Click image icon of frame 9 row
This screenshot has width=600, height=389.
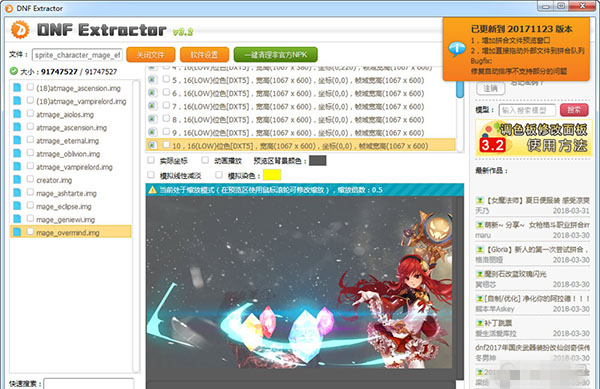pyautogui.click(x=152, y=132)
